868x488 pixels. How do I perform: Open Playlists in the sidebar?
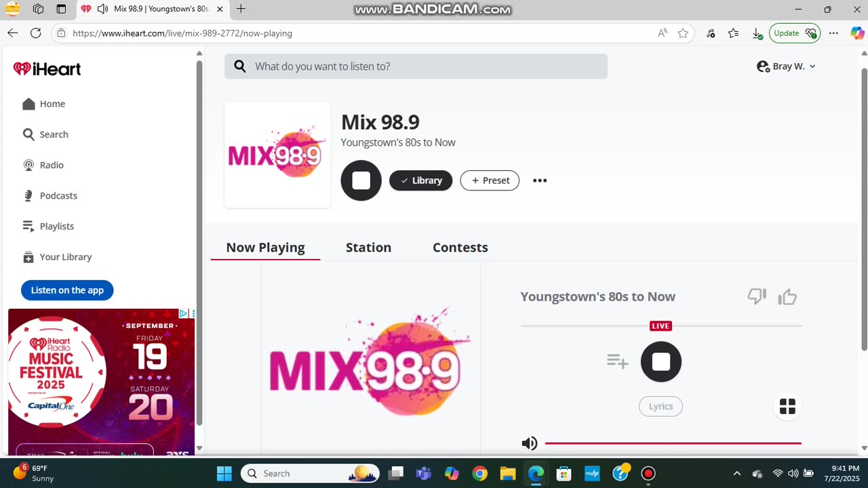coord(47,226)
